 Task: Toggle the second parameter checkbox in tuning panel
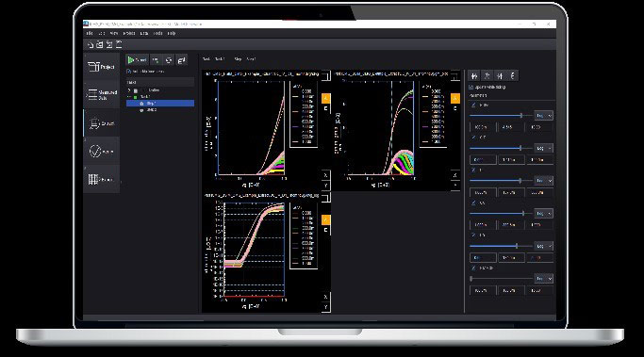click(473, 138)
